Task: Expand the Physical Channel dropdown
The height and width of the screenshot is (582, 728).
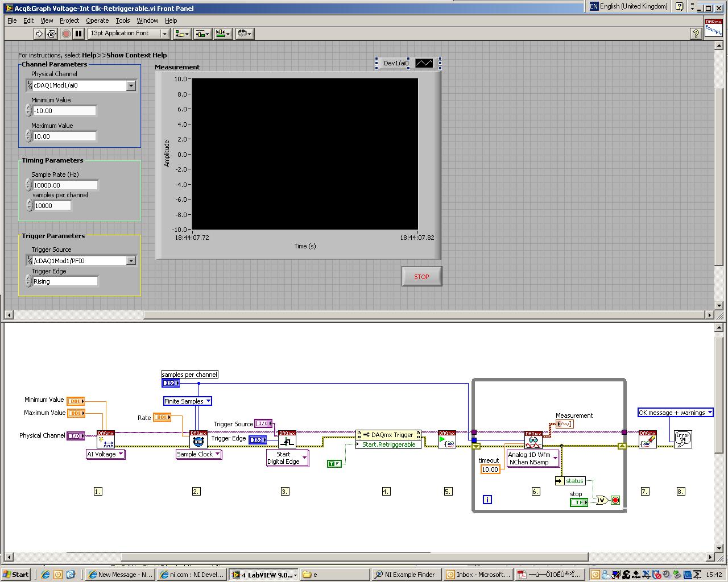Action: [x=131, y=85]
